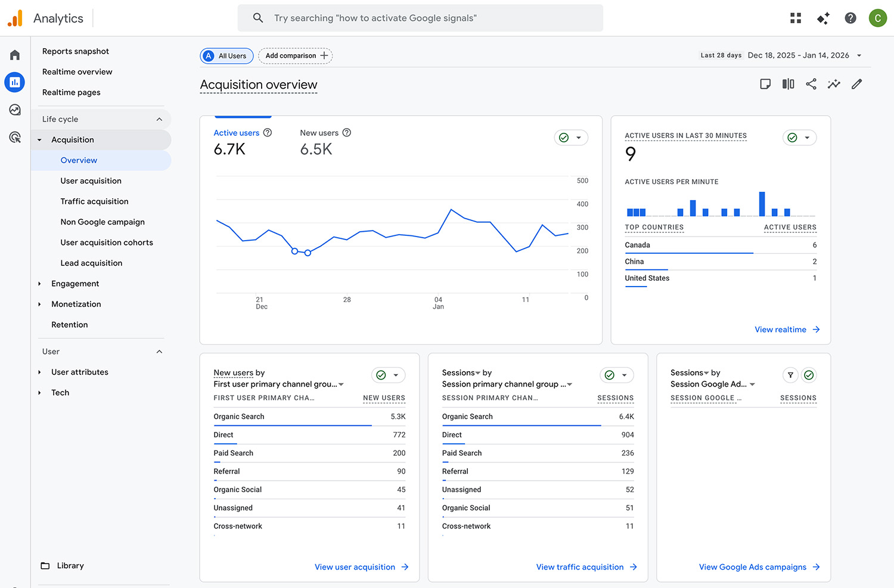Edit the report using the pencil icon
This screenshot has width=894, height=588.
856,84
